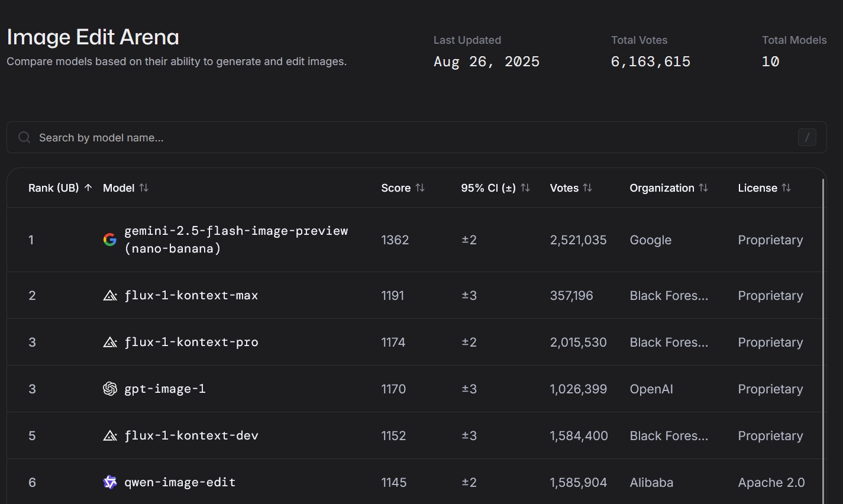Click OpenAI organization cell
The height and width of the screenshot is (504, 843).
click(x=651, y=389)
